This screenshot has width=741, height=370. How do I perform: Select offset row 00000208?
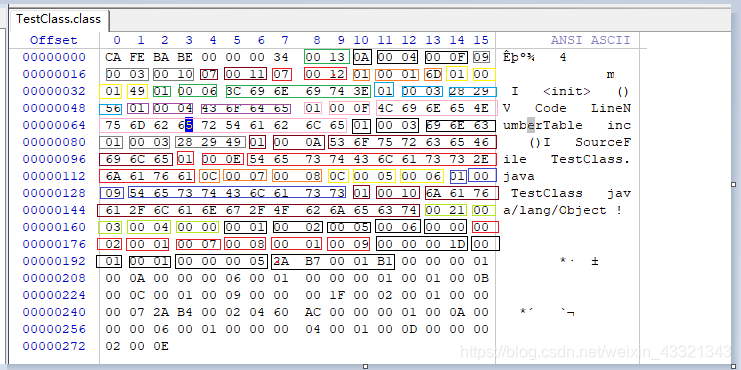[54, 278]
